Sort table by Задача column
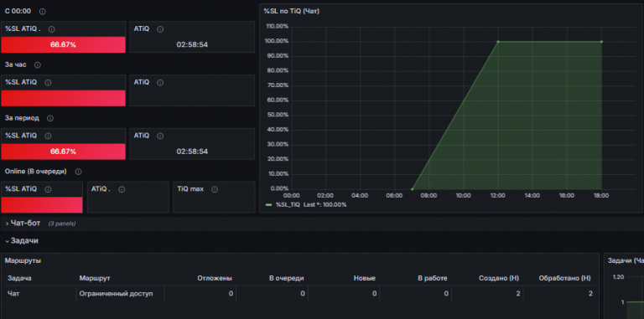Viewport: 644px width, 319px height. pyautogui.click(x=20, y=278)
